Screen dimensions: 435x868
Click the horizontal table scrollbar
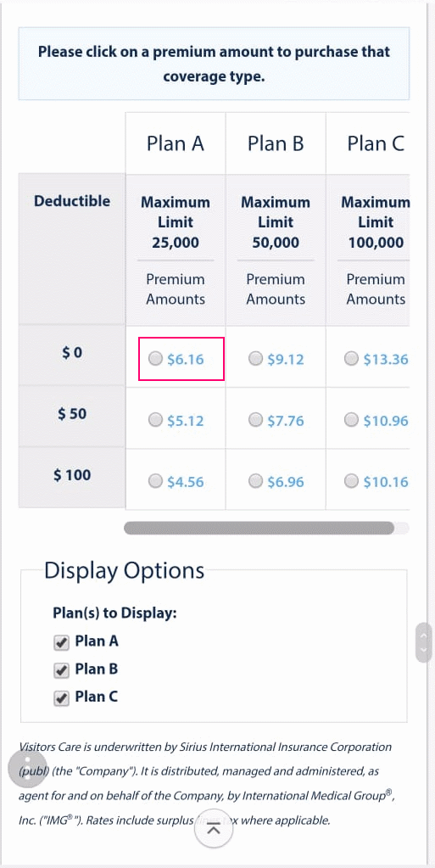click(259, 528)
